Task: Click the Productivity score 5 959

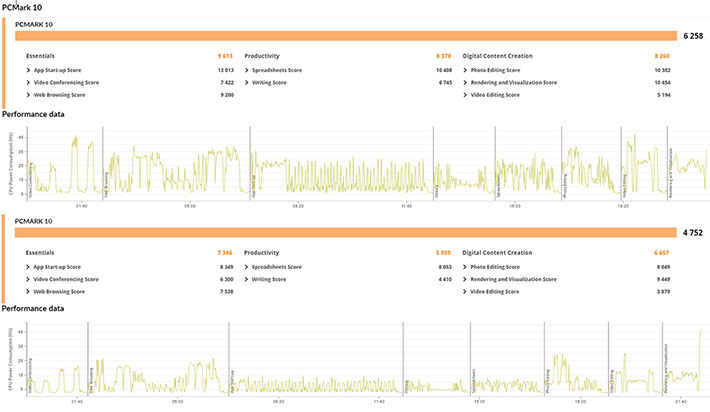Action: point(443,253)
